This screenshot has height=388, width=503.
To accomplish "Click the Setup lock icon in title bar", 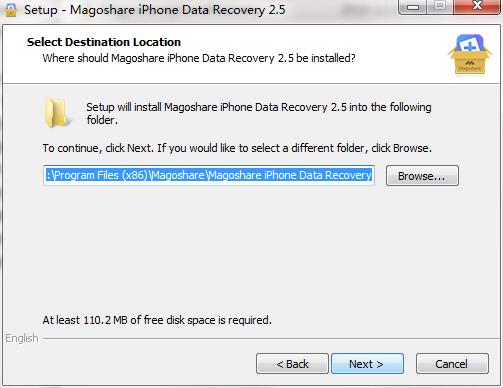I will 11,10.
